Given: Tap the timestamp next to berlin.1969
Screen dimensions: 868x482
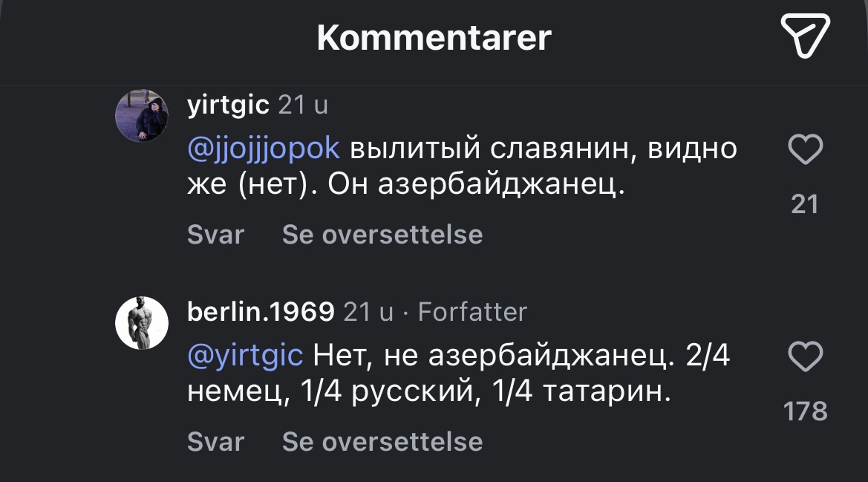Looking at the screenshot, I should [x=368, y=312].
